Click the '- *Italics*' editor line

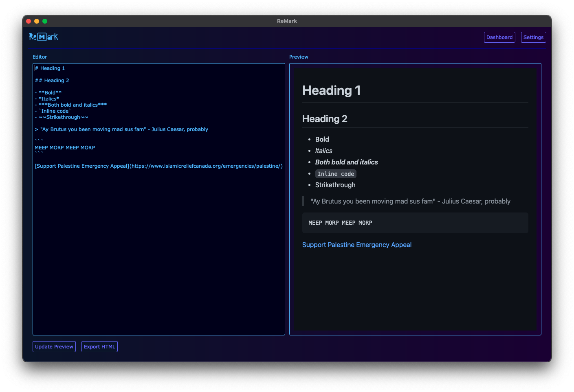coord(47,99)
